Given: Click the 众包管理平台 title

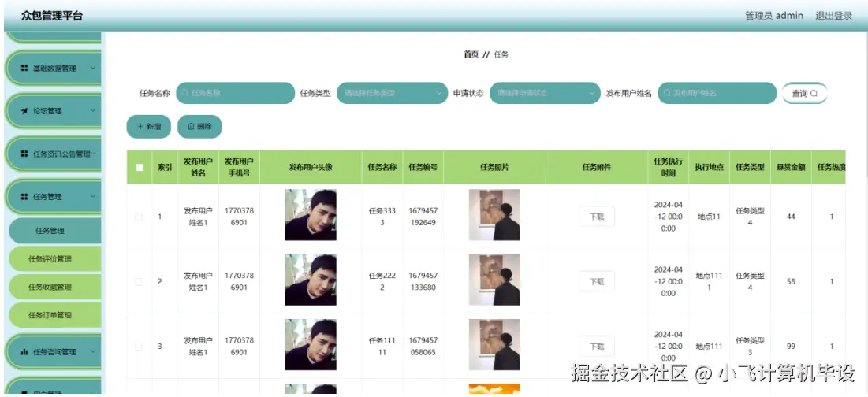Looking at the screenshot, I should pos(52,16).
